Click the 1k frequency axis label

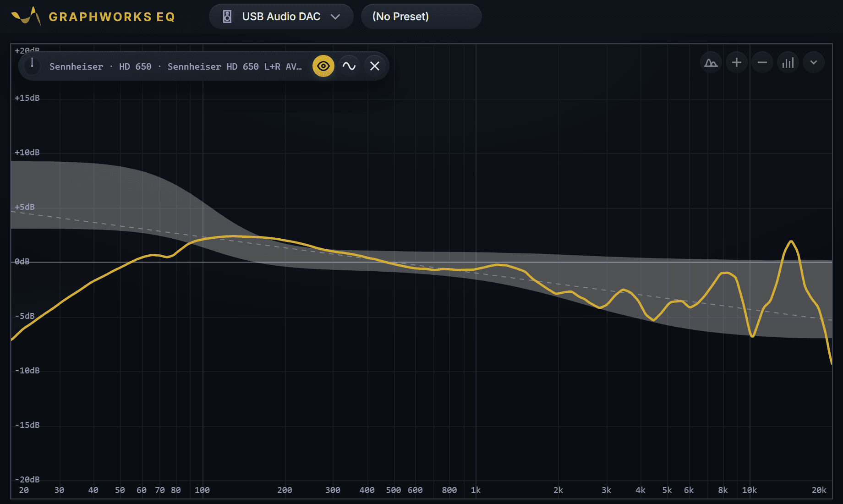coord(476,490)
